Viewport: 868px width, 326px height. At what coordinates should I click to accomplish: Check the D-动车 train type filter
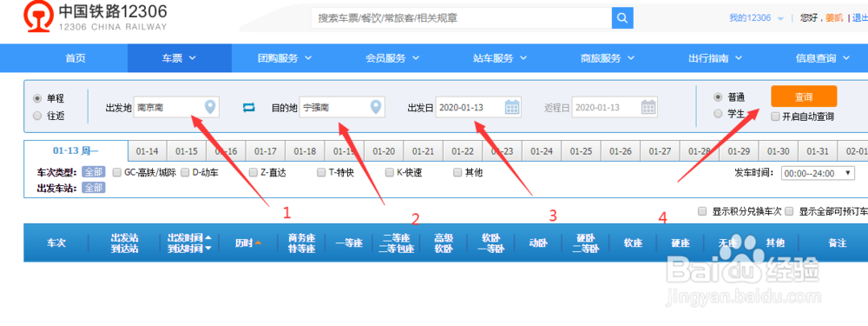click(x=185, y=172)
